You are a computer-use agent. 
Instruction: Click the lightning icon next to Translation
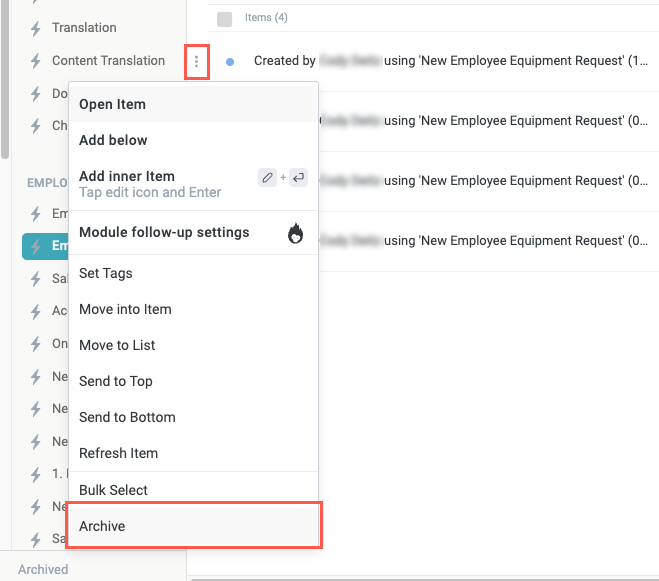click(x=36, y=28)
